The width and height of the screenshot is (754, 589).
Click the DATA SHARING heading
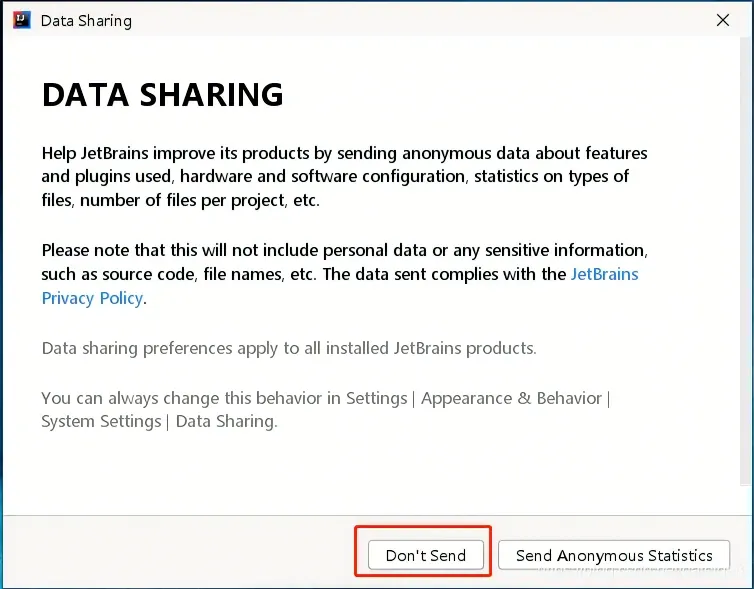(x=162, y=95)
